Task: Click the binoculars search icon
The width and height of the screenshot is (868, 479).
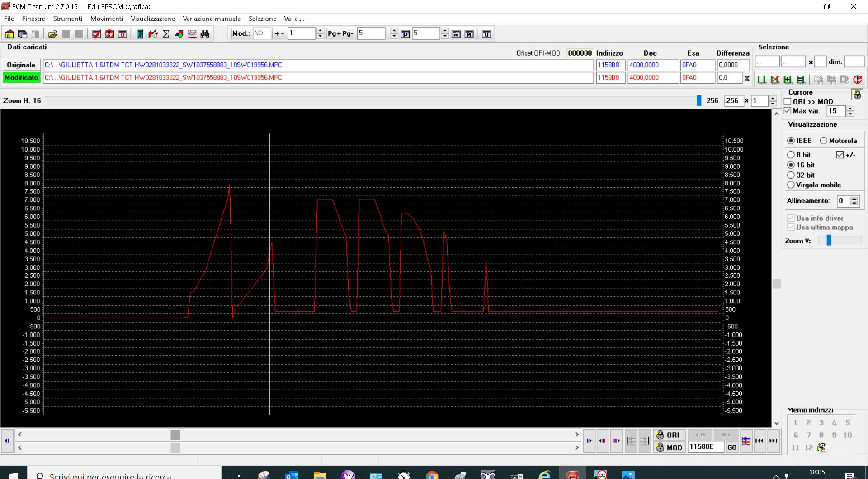Action: point(205,34)
